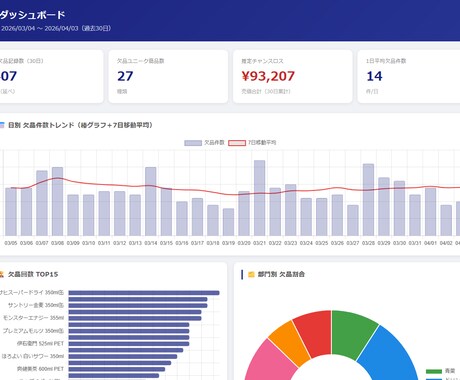
Task: Click the bar for ほろよい 白いサワー 350ml
Action: [123, 356]
